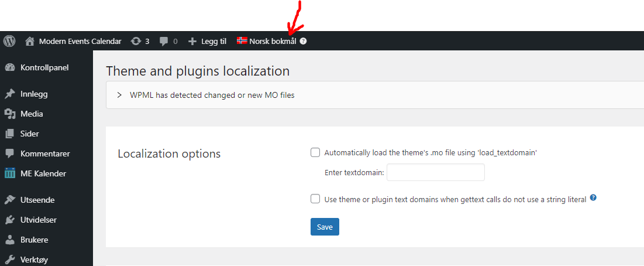Open the Norsk bokmål language switcher
The width and height of the screenshot is (644, 266).
[x=273, y=41]
